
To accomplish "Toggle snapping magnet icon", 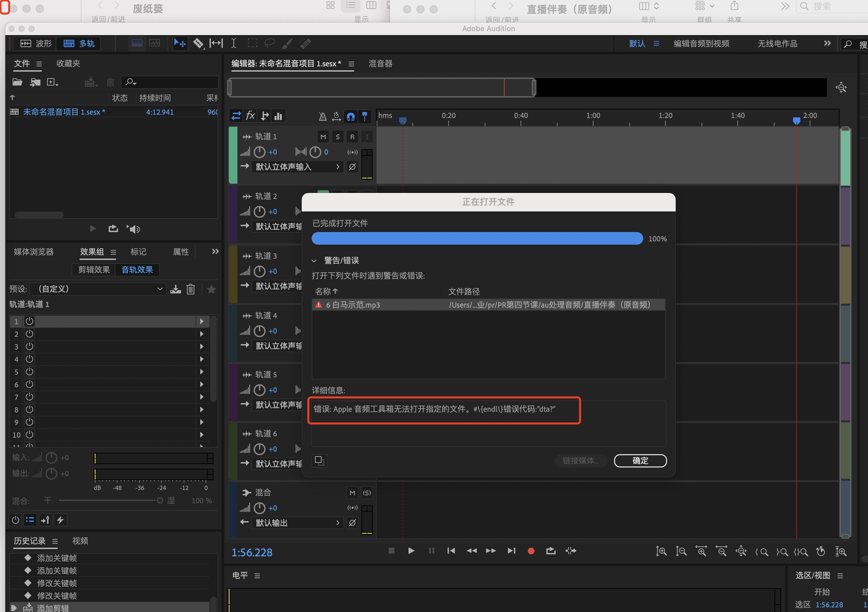I will click(x=350, y=116).
